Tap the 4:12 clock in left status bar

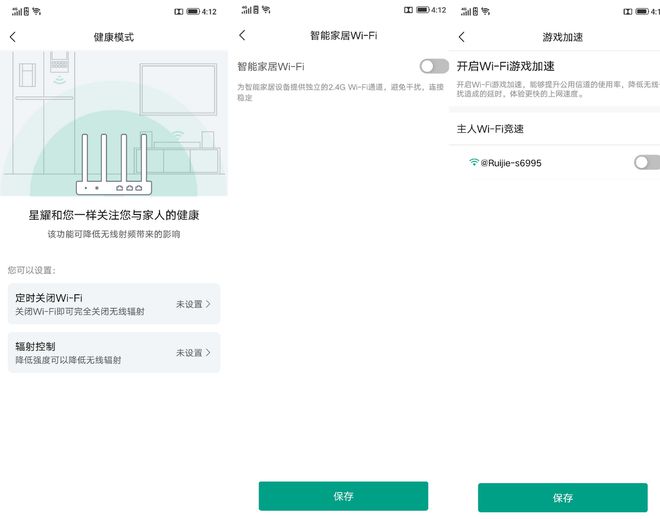click(x=209, y=12)
